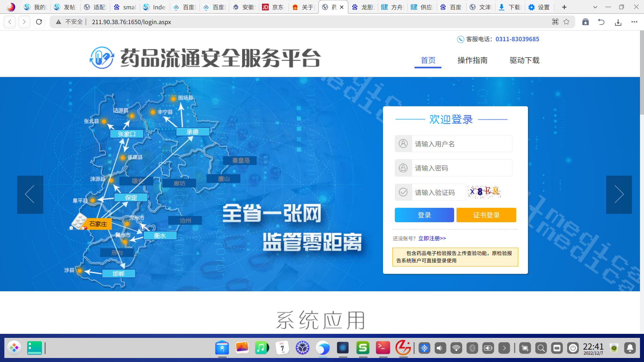Viewport: 644px width, 362px height.
Task: Expand the tab list dropdown chevron
Action: (x=595, y=7)
